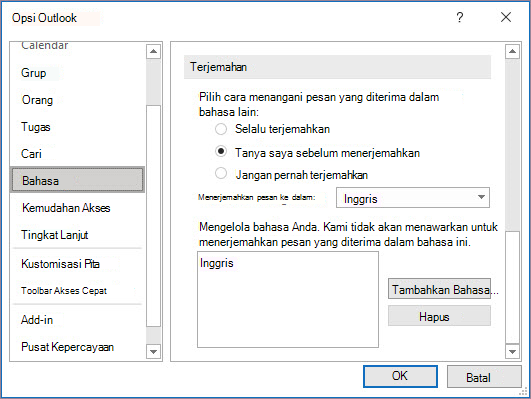
Task: Click the 'Menerjemahkan pesan ke dalam:' label
Action: [x=257, y=197]
